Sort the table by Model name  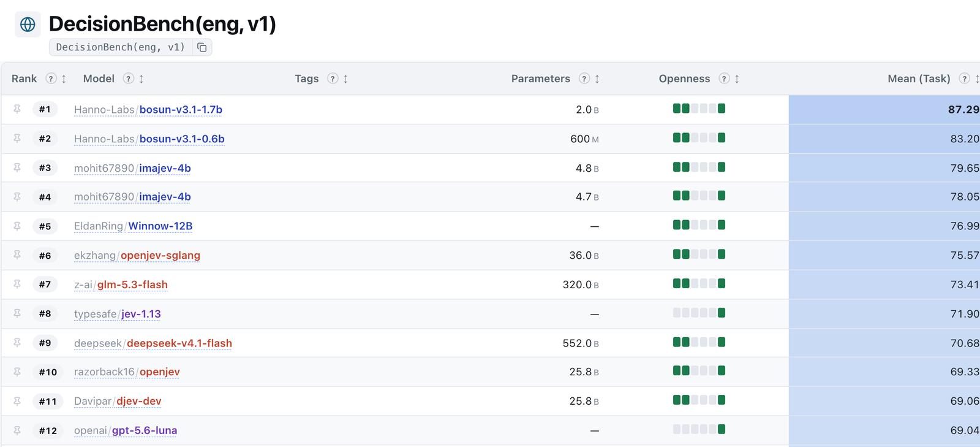click(x=141, y=78)
